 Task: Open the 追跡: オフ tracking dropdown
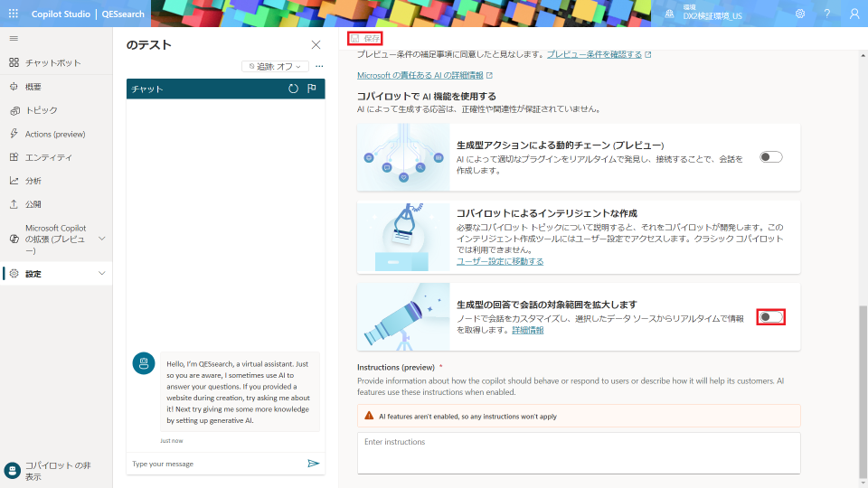click(x=276, y=66)
